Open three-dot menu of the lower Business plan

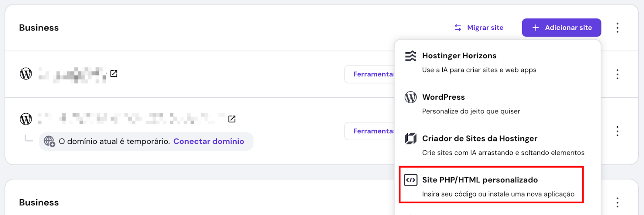(617, 203)
